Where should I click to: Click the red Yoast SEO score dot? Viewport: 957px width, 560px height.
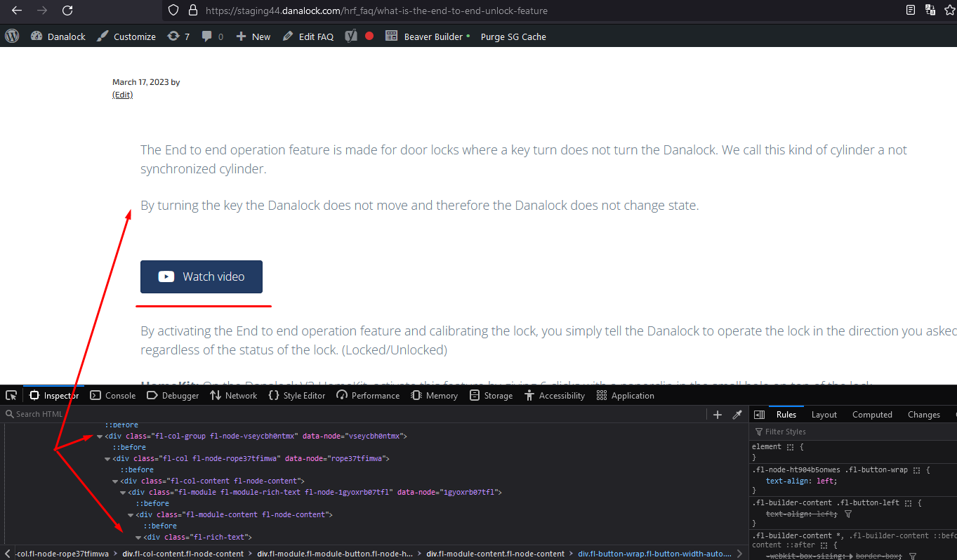click(x=369, y=36)
